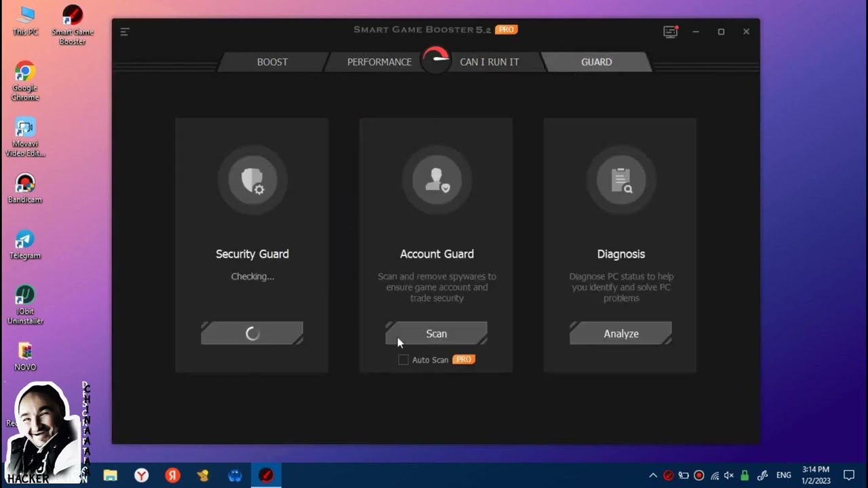The width and height of the screenshot is (868, 488).
Task: Click the loading Security Guard button
Action: (252, 333)
